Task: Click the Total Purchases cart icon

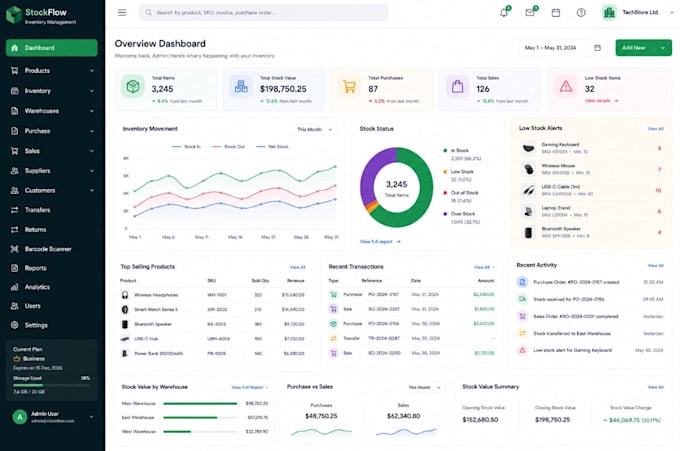Action: (x=349, y=86)
